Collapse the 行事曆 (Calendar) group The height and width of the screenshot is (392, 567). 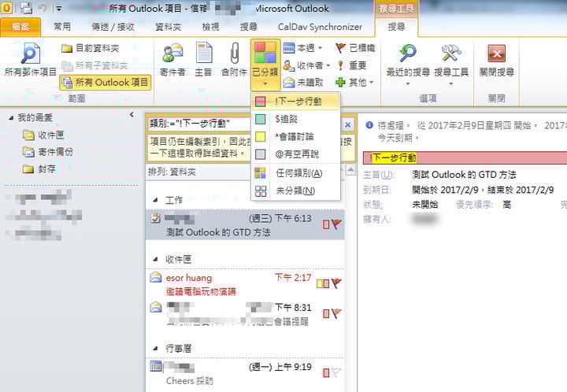[x=155, y=348]
